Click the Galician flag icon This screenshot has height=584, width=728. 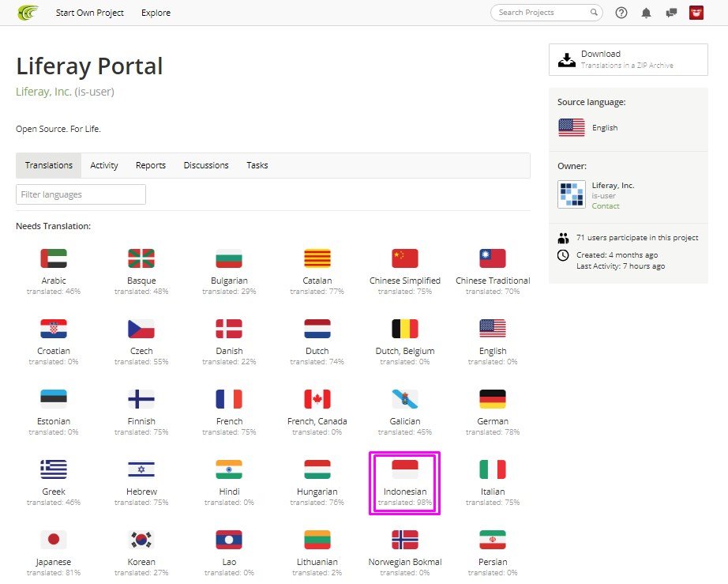point(405,398)
